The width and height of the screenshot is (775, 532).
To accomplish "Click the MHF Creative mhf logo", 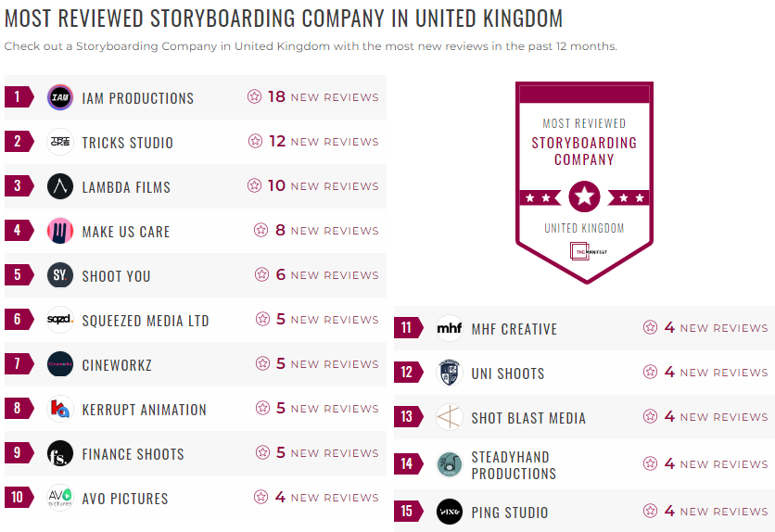I will [x=450, y=328].
